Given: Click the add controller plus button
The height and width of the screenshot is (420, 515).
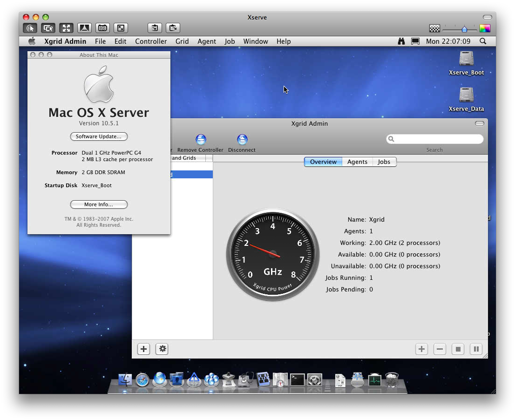Looking at the screenshot, I should point(143,349).
